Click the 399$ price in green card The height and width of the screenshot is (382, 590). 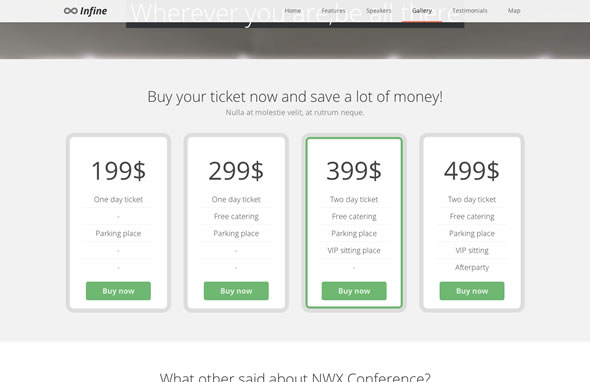(x=354, y=171)
